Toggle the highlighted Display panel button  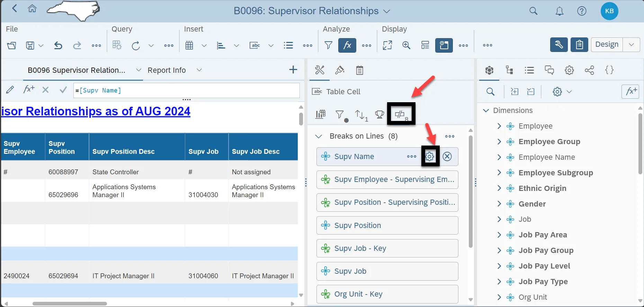(x=444, y=45)
